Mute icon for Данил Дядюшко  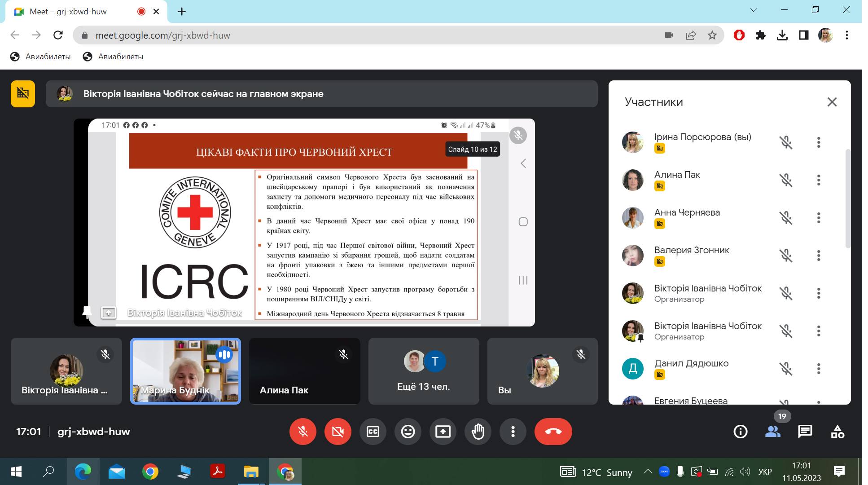point(786,369)
